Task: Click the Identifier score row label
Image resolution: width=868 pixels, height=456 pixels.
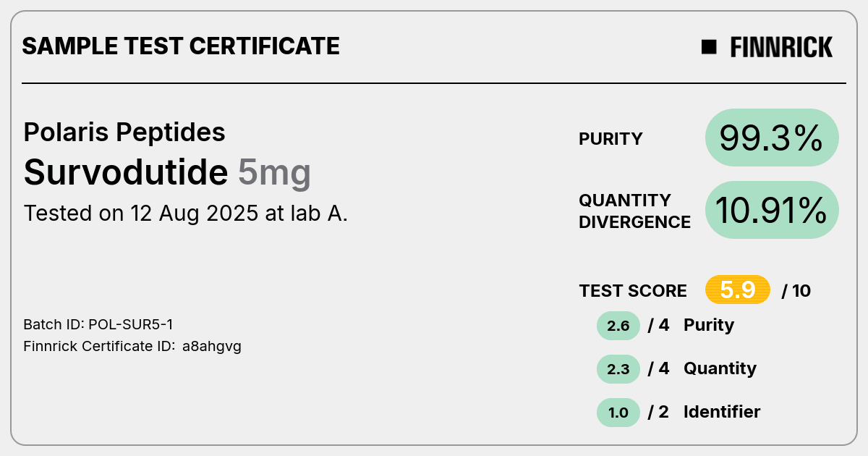Action: [x=722, y=412]
